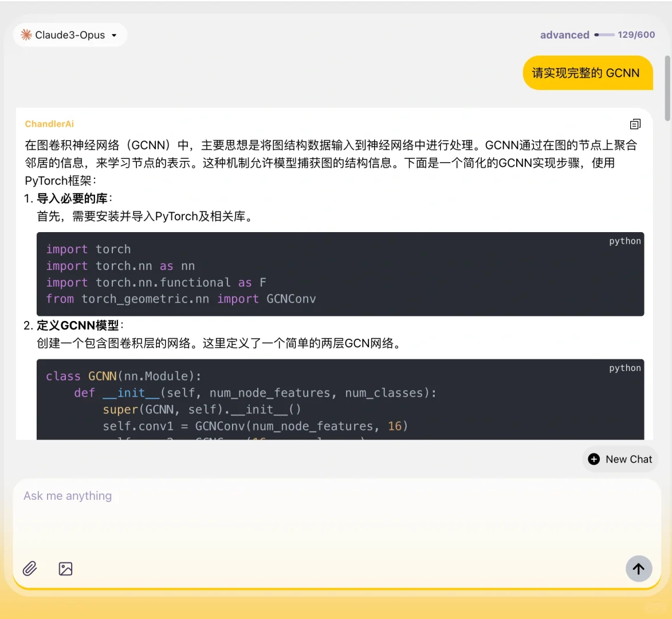This screenshot has width=672, height=619.
Task: Click the yellow user message '请实现完整的 GCNN'
Action: [x=588, y=73]
